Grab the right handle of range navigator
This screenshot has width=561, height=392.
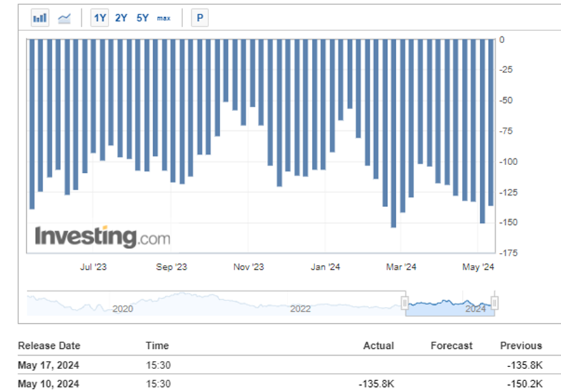(494, 303)
